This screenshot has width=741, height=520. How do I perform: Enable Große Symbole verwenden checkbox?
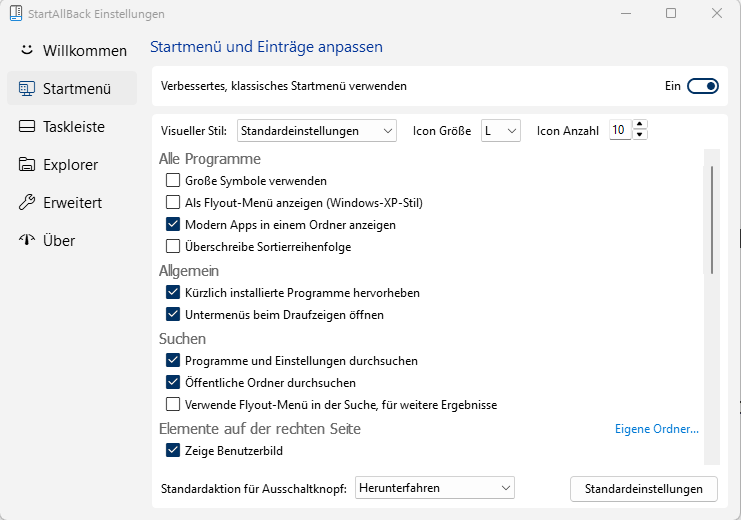click(173, 181)
